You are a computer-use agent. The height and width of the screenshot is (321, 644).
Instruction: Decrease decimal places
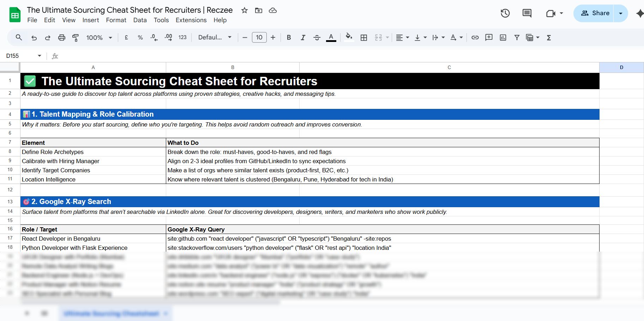154,37
